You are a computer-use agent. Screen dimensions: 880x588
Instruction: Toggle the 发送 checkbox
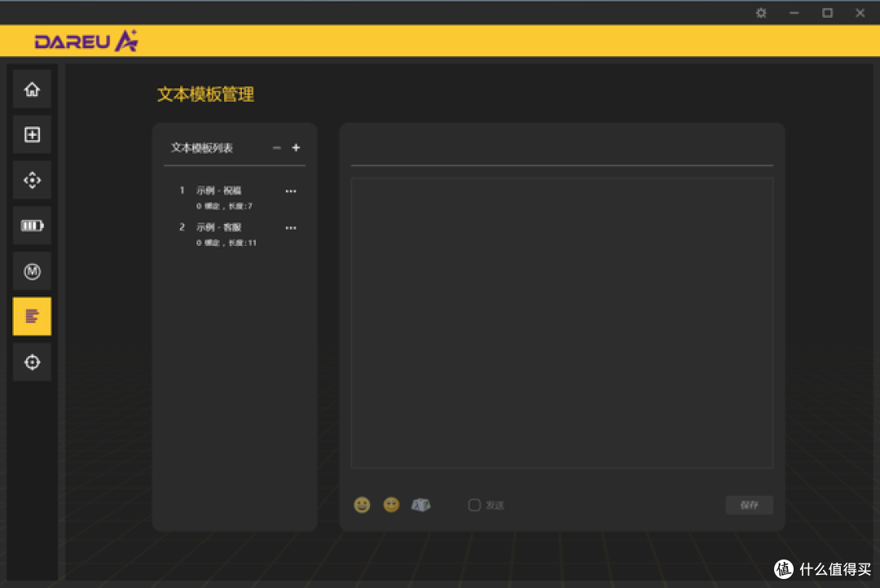coord(474,505)
